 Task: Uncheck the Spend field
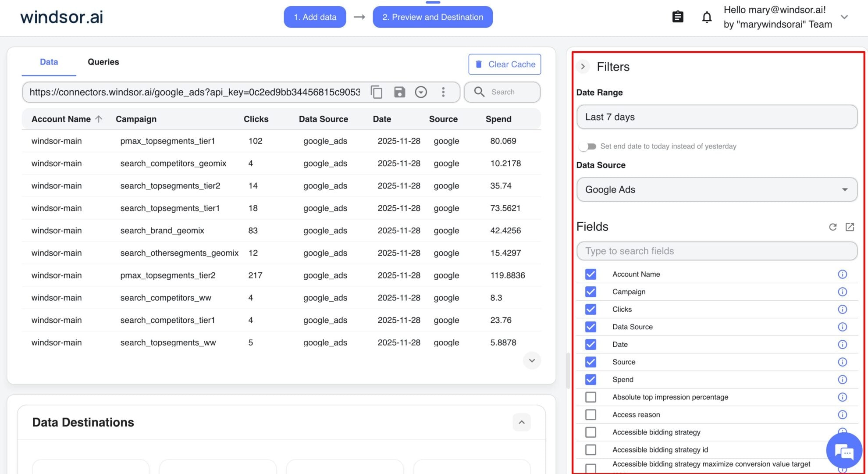pyautogui.click(x=591, y=379)
